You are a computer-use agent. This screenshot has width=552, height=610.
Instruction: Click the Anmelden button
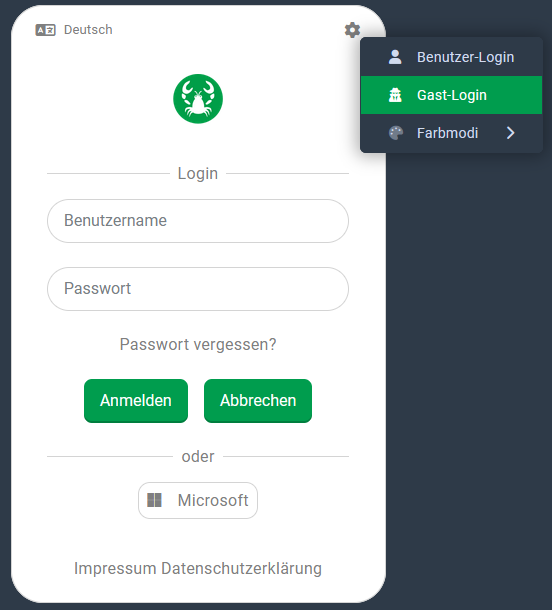click(136, 401)
